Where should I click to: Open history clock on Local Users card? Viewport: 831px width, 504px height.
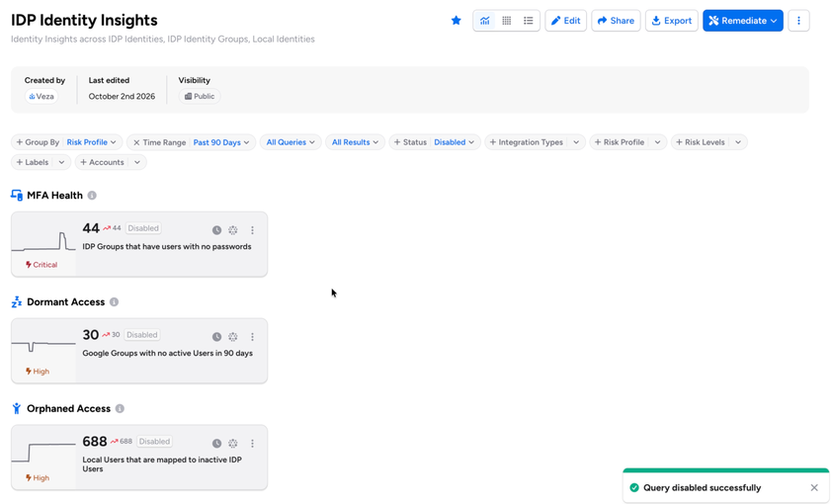click(216, 443)
